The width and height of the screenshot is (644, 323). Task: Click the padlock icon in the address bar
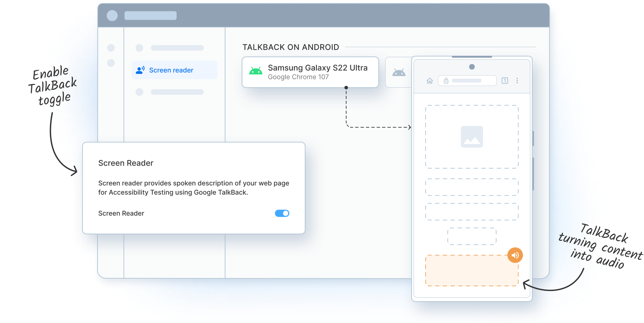tap(446, 81)
